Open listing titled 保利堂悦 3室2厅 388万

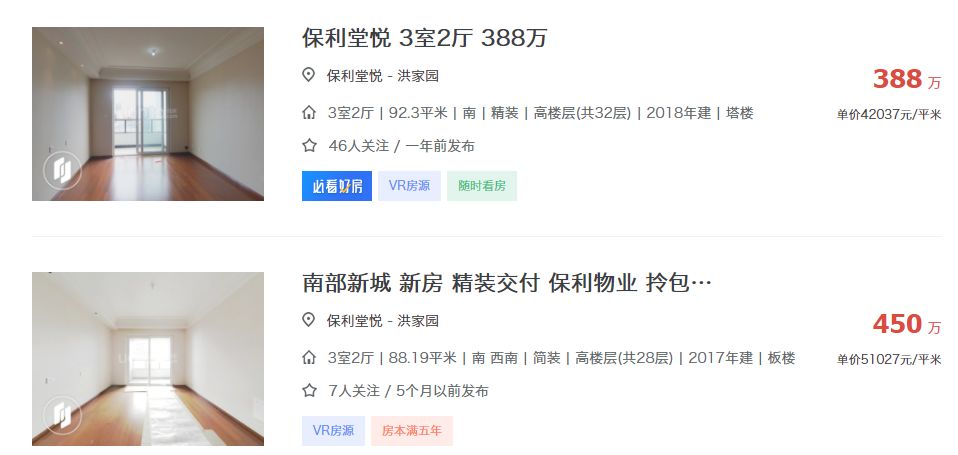tap(425, 38)
